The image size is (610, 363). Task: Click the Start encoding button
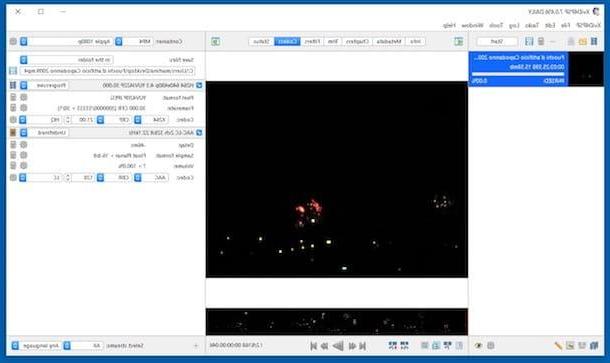pyautogui.click(x=497, y=41)
